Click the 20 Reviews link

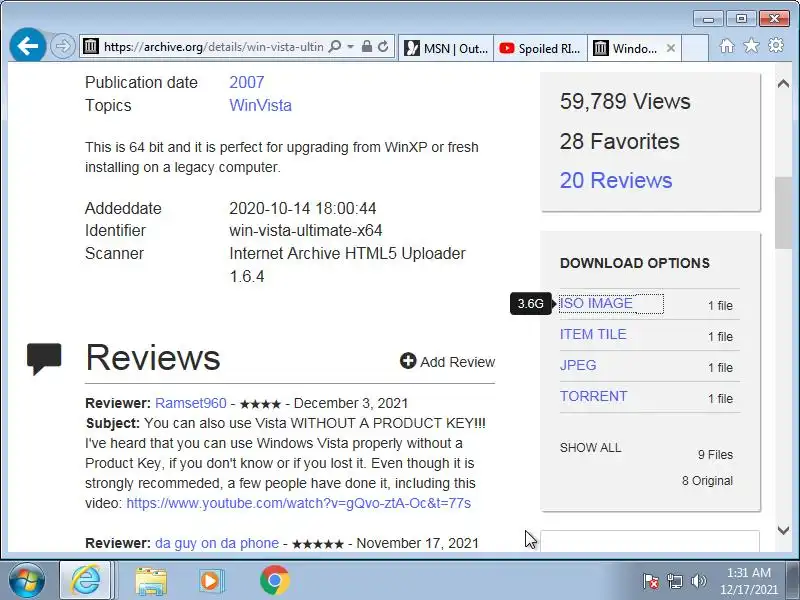point(616,180)
